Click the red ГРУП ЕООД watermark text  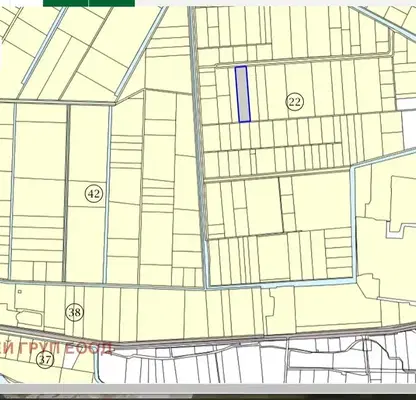pyautogui.click(x=65, y=349)
